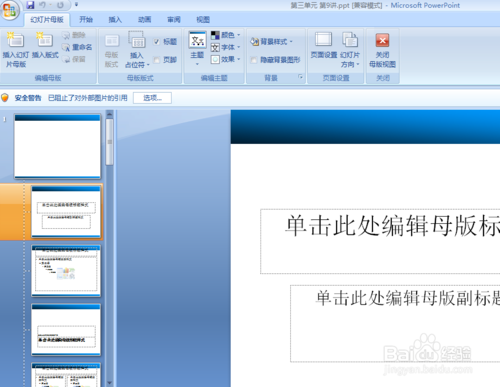Open the 颜色 theme colors dropdown

point(226,35)
